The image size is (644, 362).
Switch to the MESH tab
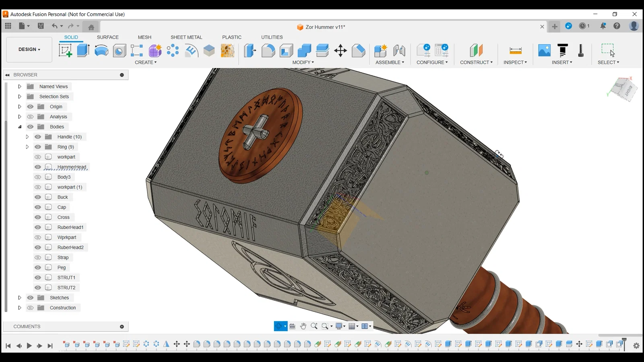(x=144, y=37)
